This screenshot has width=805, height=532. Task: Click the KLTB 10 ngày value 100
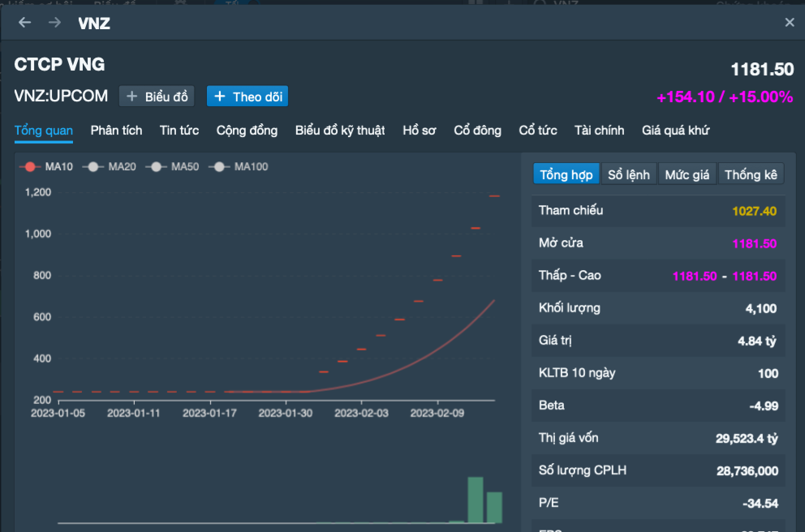768,374
